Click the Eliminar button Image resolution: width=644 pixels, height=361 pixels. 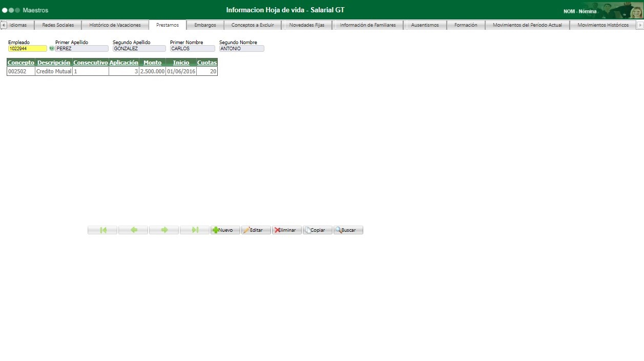pyautogui.click(x=287, y=230)
